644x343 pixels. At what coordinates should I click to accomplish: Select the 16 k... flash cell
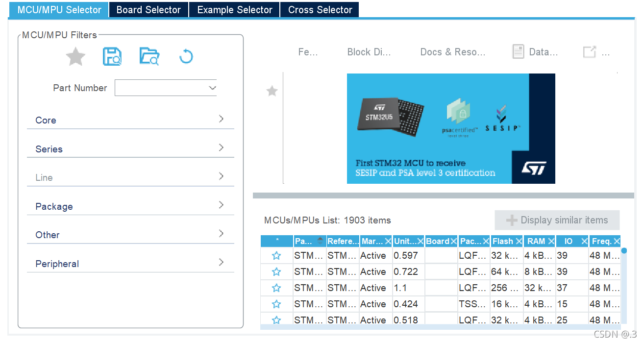[506, 304]
